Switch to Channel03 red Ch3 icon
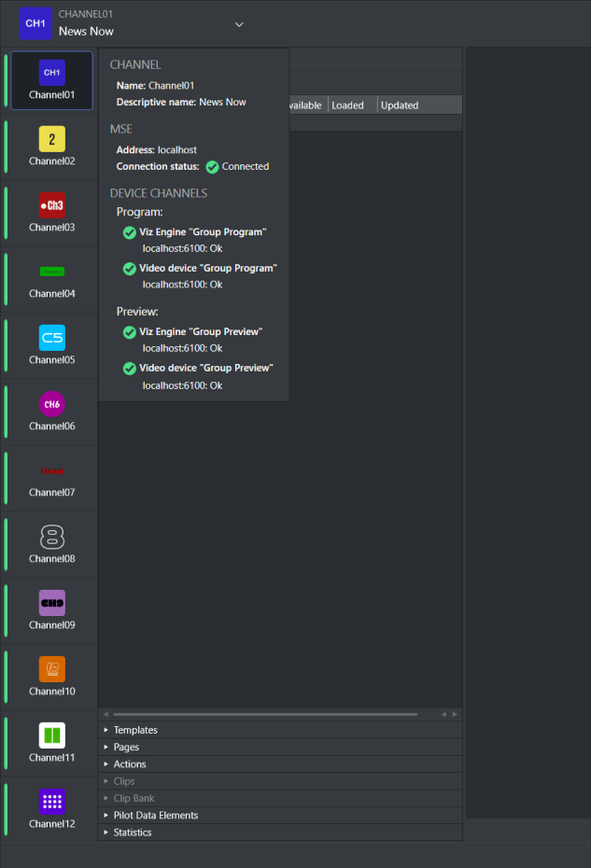Image resolution: width=591 pixels, height=868 pixels. (x=51, y=205)
